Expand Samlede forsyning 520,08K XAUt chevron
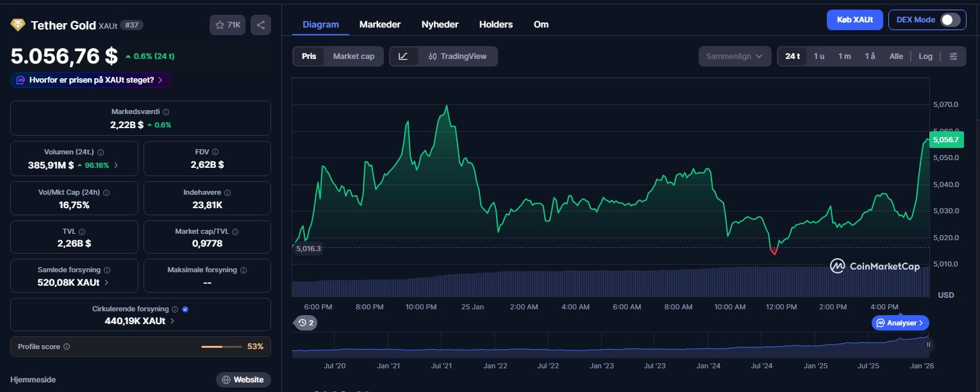Viewport: 980px width, 392px height. click(x=106, y=282)
